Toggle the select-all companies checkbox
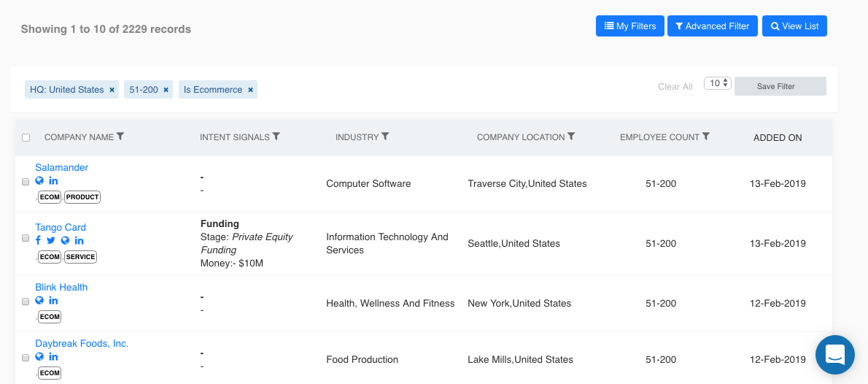The width and height of the screenshot is (868, 384). (x=26, y=137)
